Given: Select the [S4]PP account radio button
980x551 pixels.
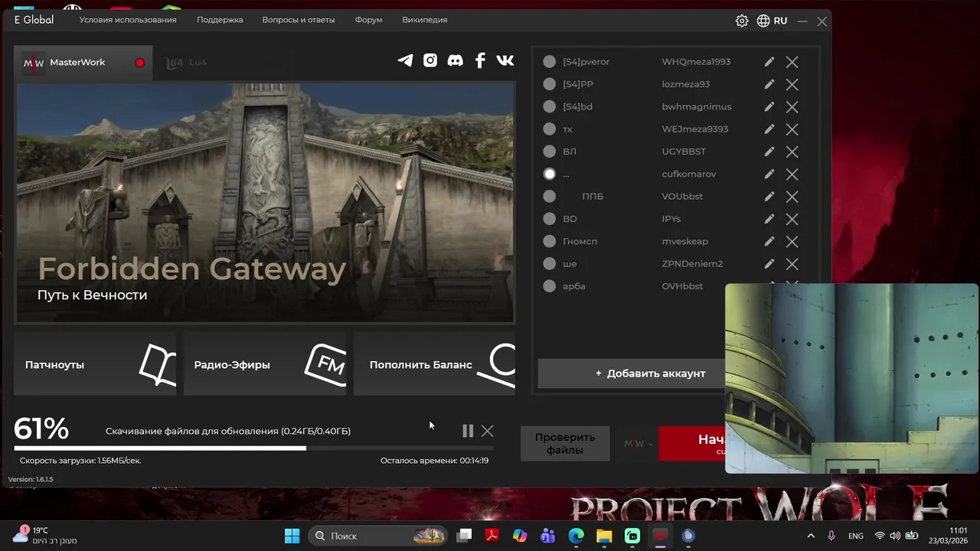Looking at the screenshot, I should [550, 84].
